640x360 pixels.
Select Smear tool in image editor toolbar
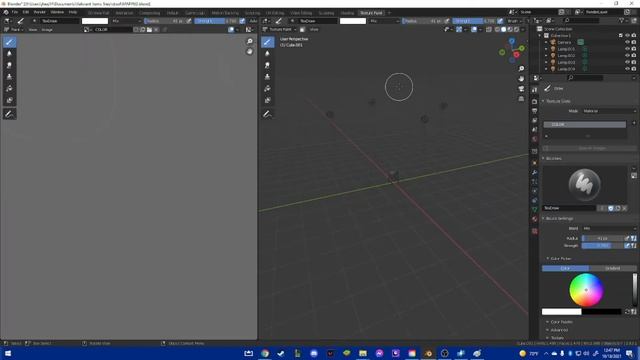click(9, 65)
